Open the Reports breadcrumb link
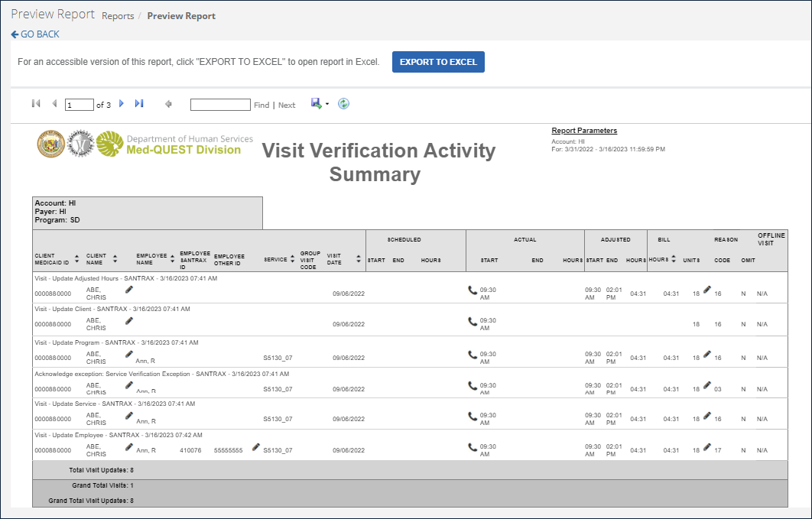Viewport: 812px width, 519px height. point(118,16)
